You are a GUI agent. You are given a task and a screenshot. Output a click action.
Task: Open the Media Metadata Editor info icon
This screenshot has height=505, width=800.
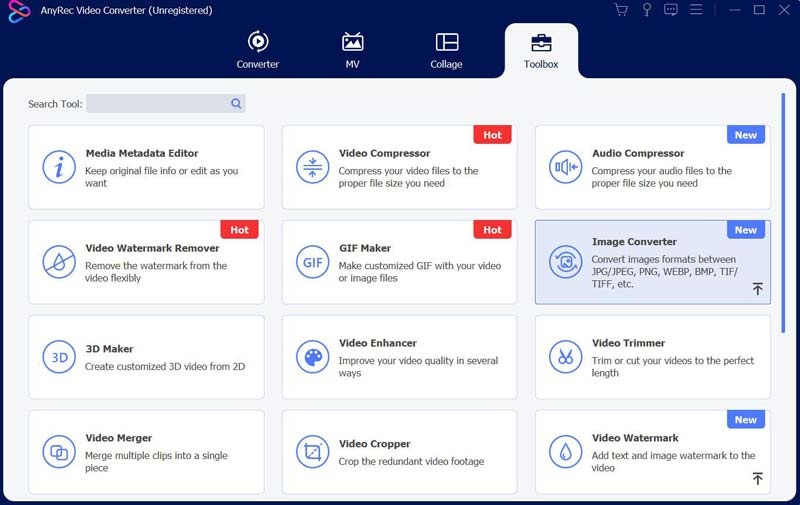[x=59, y=167]
